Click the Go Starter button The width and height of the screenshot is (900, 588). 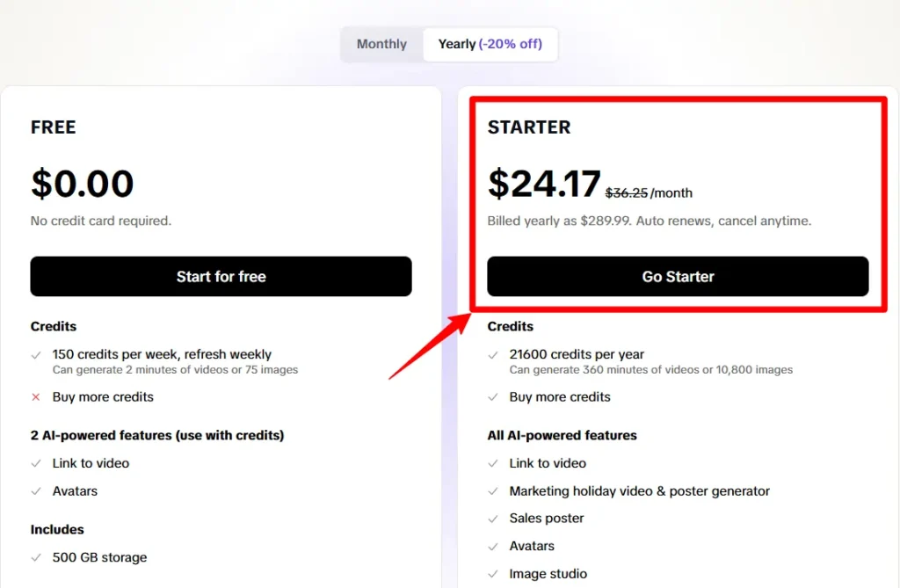(x=678, y=276)
